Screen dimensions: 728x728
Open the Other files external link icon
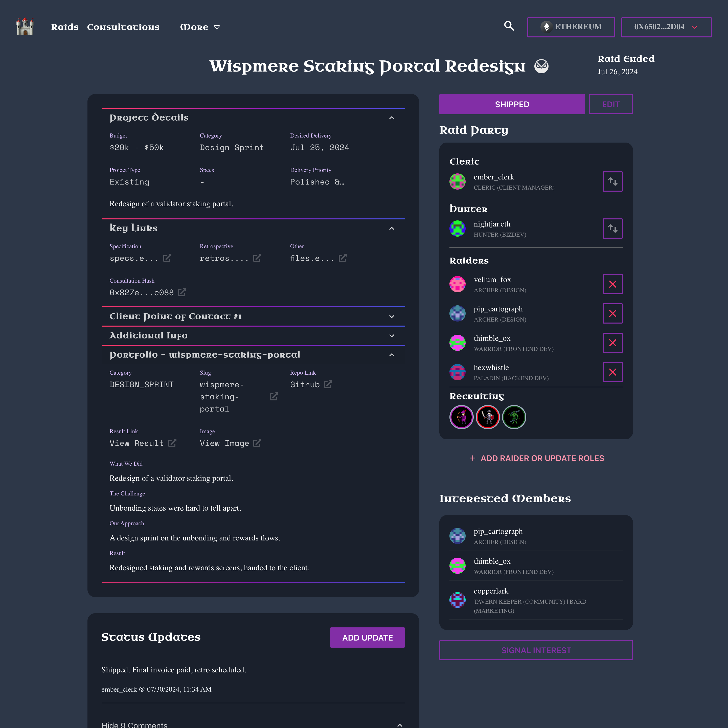click(343, 258)
